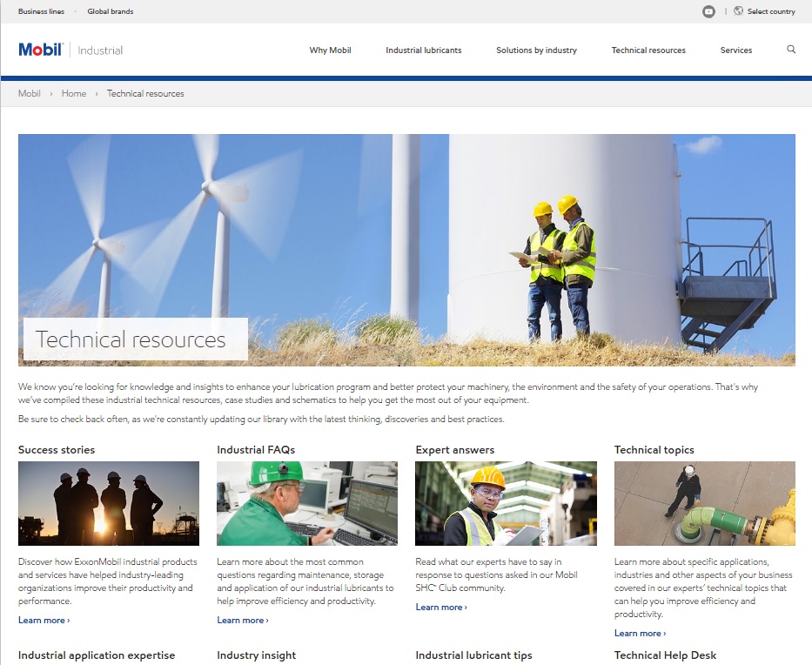Click the Global brands link

click(x=110, y=10)
